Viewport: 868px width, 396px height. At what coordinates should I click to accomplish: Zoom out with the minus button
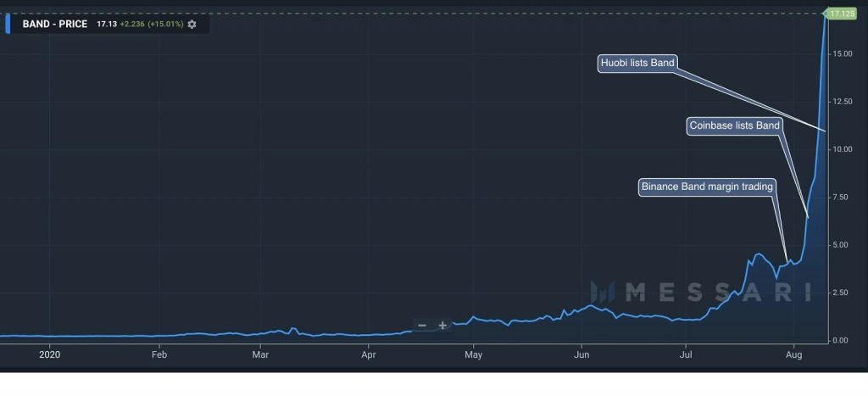tap(422, 325)
